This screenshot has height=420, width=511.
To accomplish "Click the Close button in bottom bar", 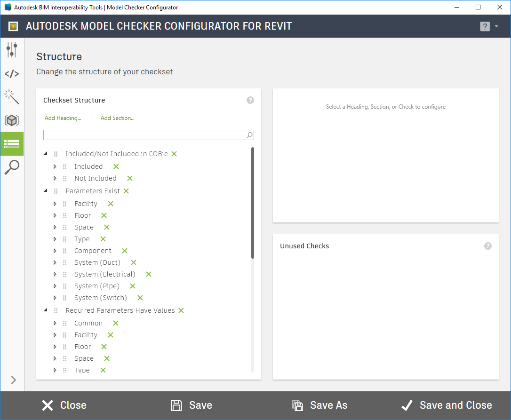I will click(64, 405).
